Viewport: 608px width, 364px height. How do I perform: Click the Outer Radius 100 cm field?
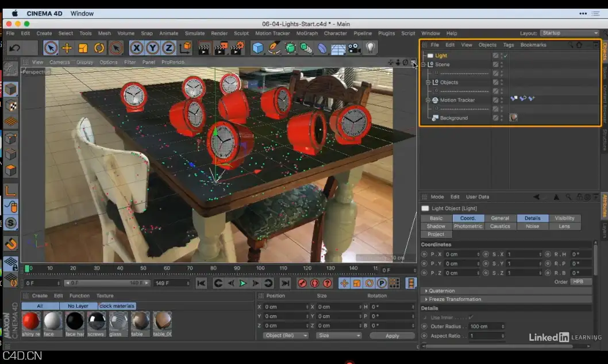click(487, 327)
